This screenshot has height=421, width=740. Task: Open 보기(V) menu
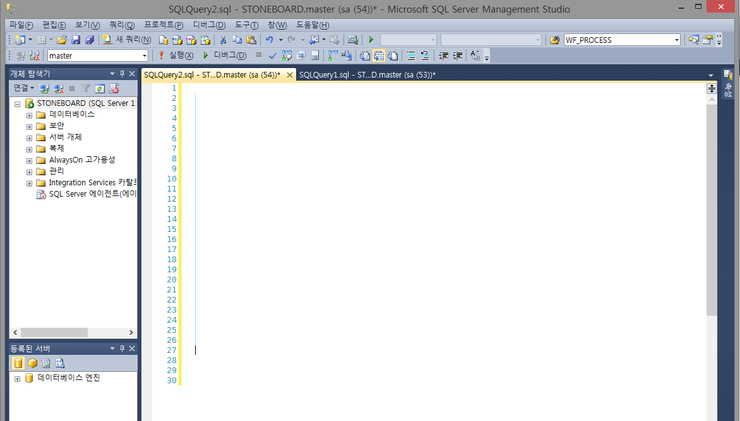[x=87, y=25]
